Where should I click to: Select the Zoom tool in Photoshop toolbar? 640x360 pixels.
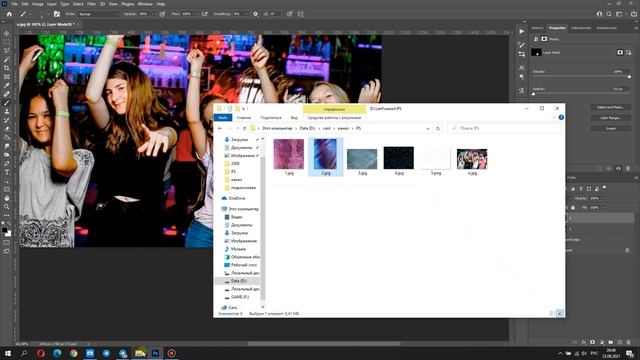coord(7,207)
